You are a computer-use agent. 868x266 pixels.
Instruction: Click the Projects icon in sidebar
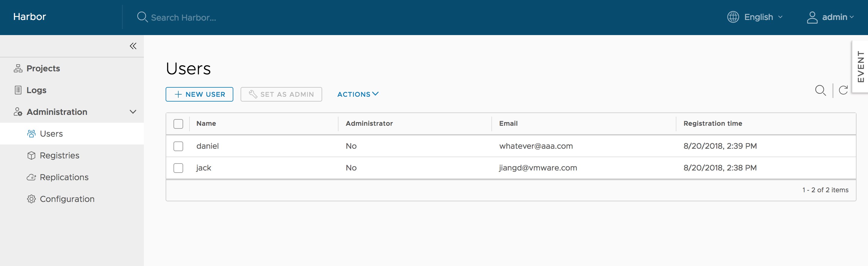pos(18,68)
